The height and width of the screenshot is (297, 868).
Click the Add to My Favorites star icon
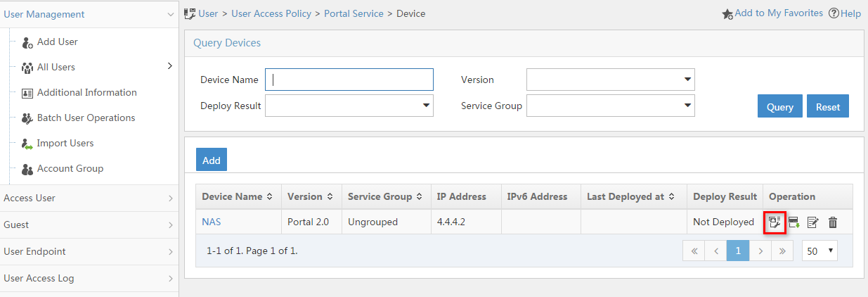(x=728, y=13)
